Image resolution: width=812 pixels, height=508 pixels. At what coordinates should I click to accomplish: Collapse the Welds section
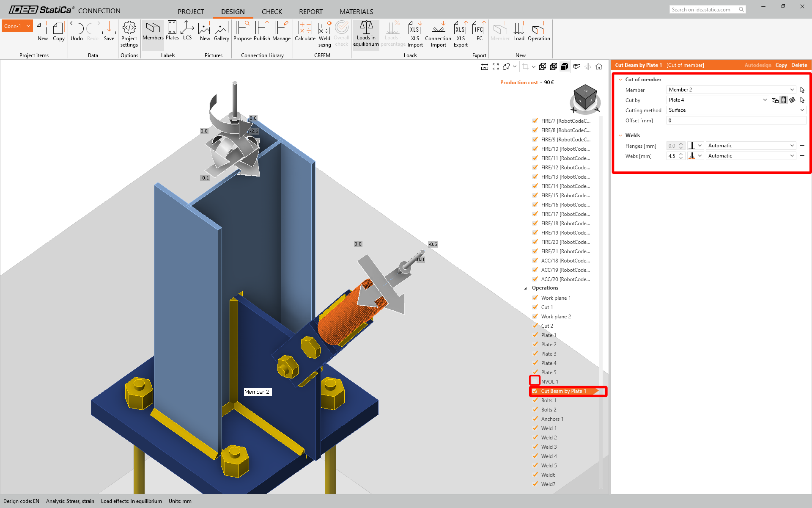620,135
